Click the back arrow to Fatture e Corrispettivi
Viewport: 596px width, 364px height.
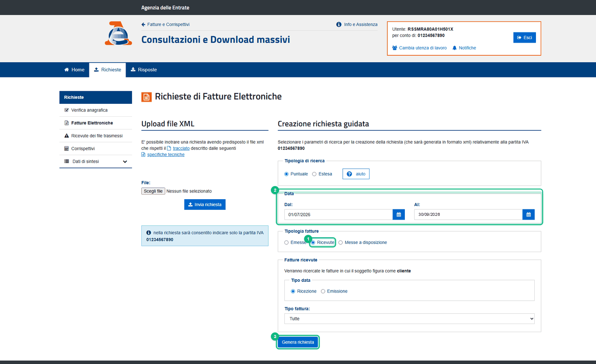[143, 25]
